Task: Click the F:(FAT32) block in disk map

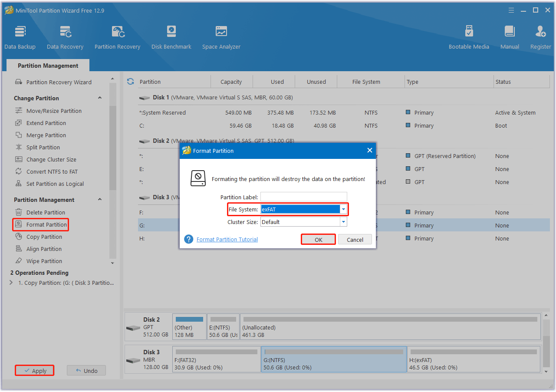Action: tap(216, 359)
